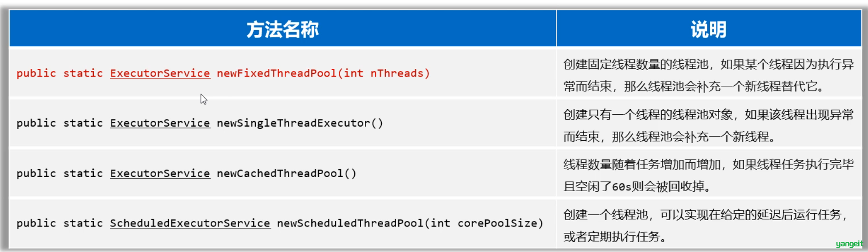Open the ExecutorService link in newCachedThreadPool row

(x=160, y=173)
